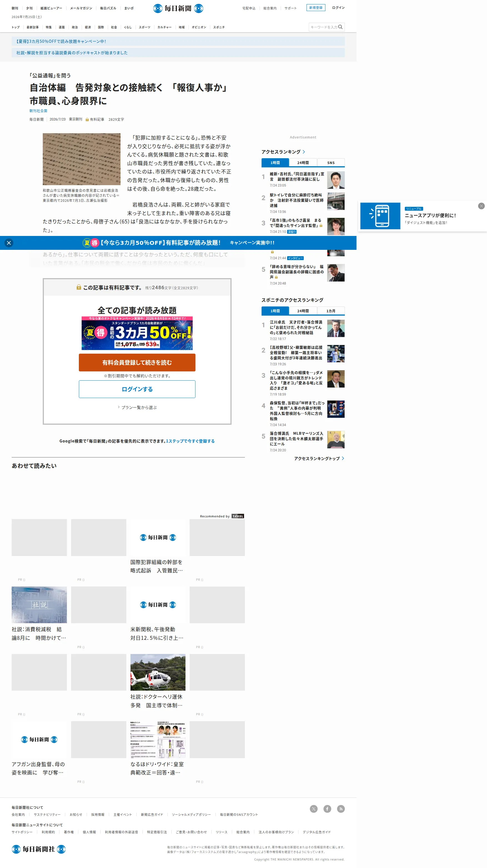Click the arrow before プラン一覧から選ぶ

coord(119,407)
